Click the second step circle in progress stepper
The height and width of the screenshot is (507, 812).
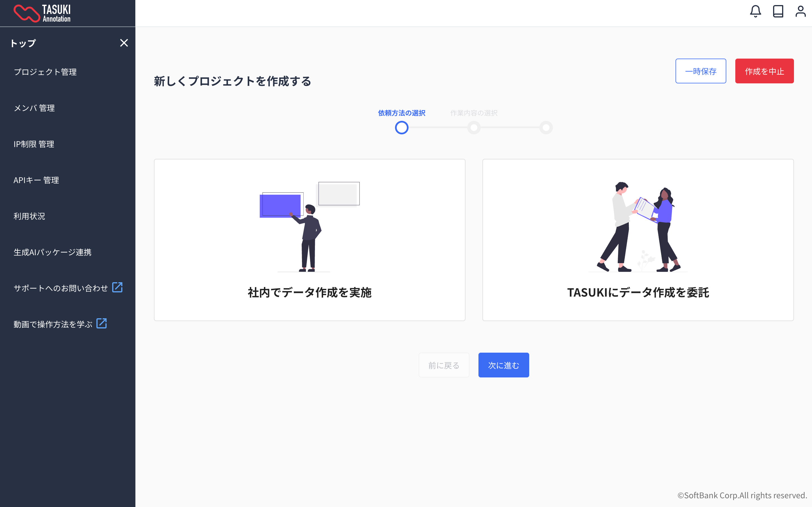pyautogui.click(x=474, y=127)
